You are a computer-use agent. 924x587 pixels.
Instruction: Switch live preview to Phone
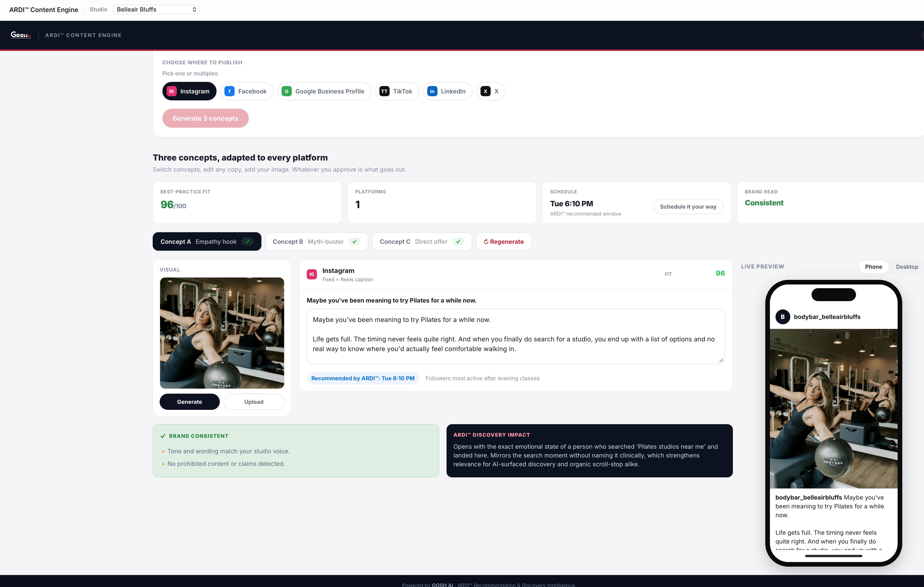[873, 267]
